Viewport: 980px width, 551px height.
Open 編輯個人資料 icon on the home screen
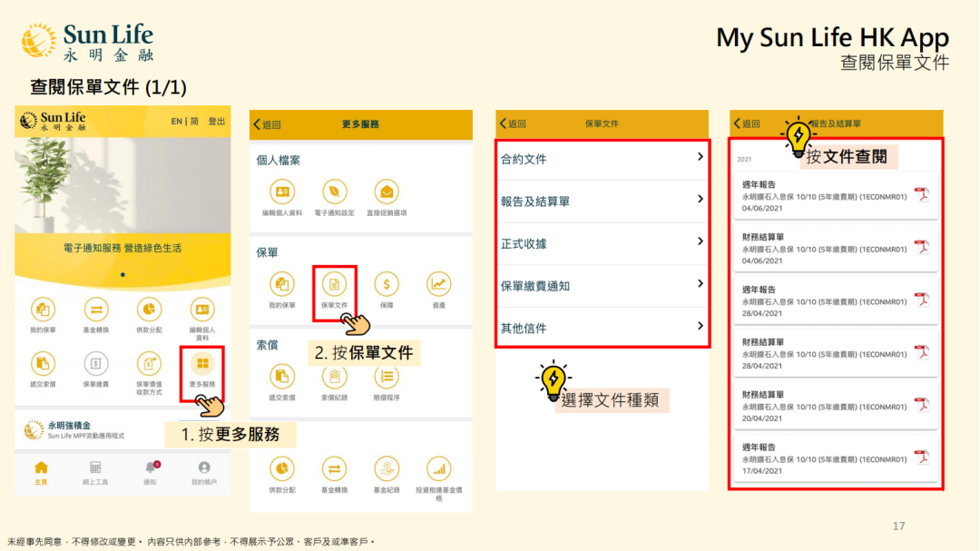pyautogui.click(x=201, y=310)
